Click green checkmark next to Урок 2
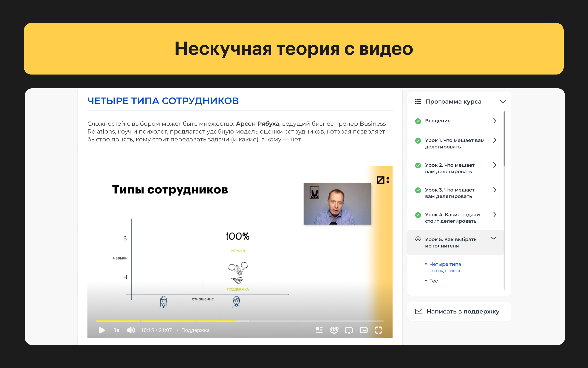Screen dimensions: 588x368 point(418,166)
